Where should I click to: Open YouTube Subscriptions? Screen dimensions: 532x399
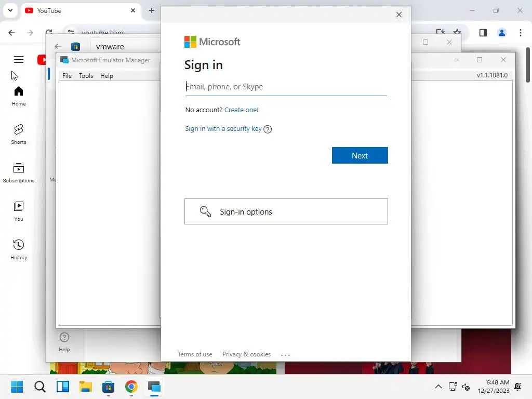coord(19,173)
